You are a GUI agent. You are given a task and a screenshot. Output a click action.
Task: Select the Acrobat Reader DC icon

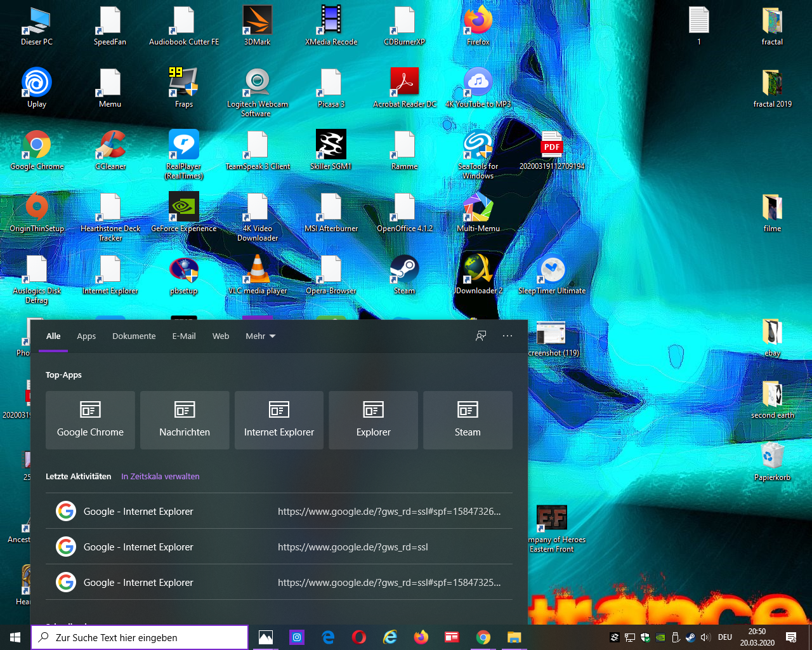click(x=405, y=88)
